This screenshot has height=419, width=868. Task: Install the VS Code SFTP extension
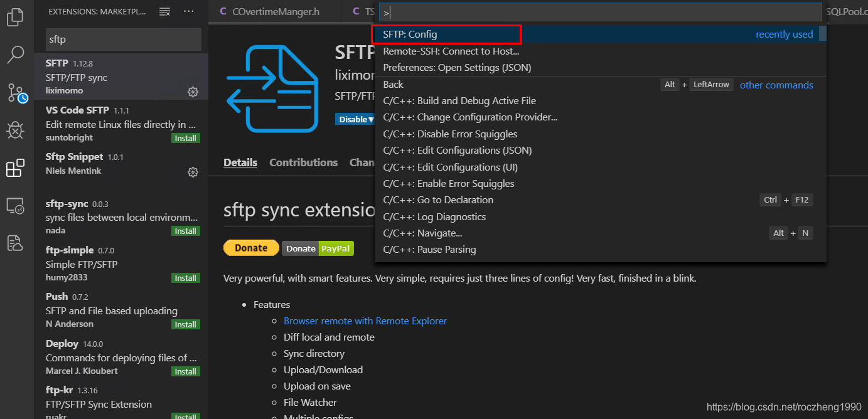(186, 138)
